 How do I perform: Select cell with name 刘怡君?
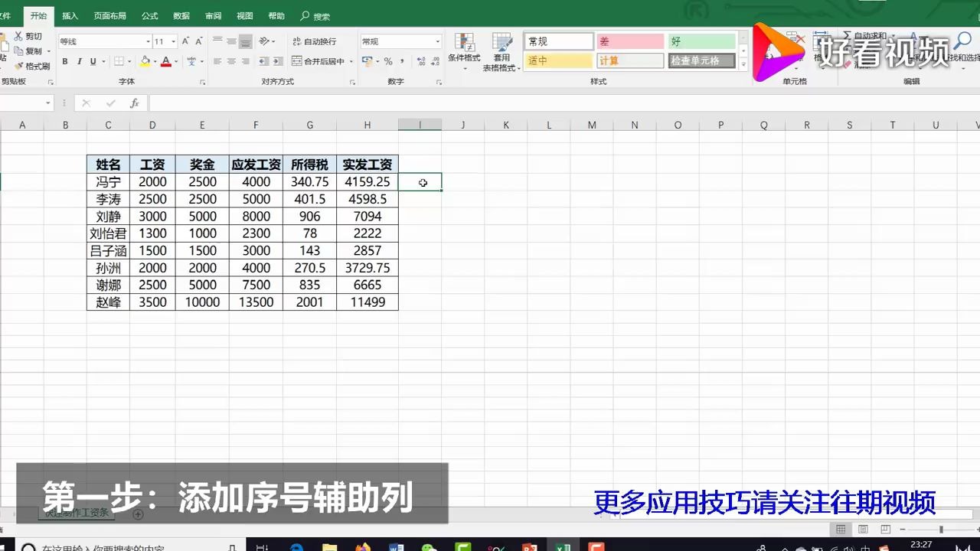pos(109,233)
